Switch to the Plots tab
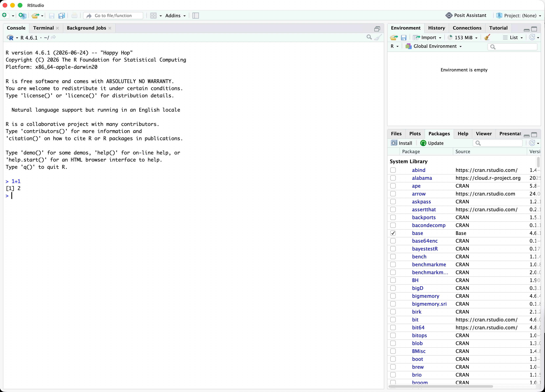The width and height of the screenshot is (545, 392). [x=415, y=134]
